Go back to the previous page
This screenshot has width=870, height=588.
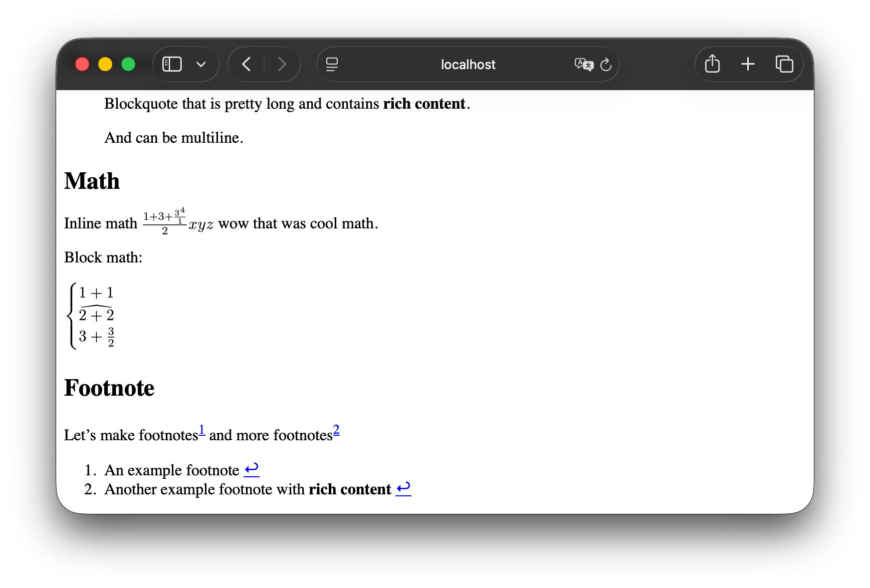(246, 64)
